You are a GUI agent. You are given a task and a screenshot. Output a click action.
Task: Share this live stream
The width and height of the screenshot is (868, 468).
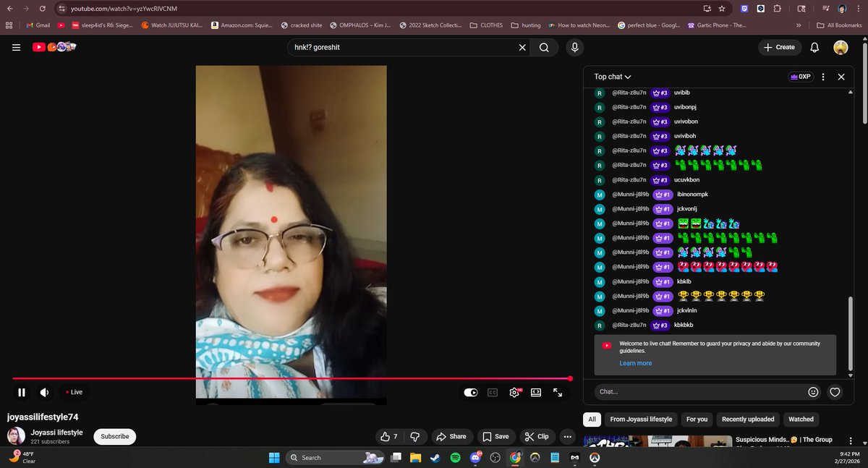(x=452, y=436)
